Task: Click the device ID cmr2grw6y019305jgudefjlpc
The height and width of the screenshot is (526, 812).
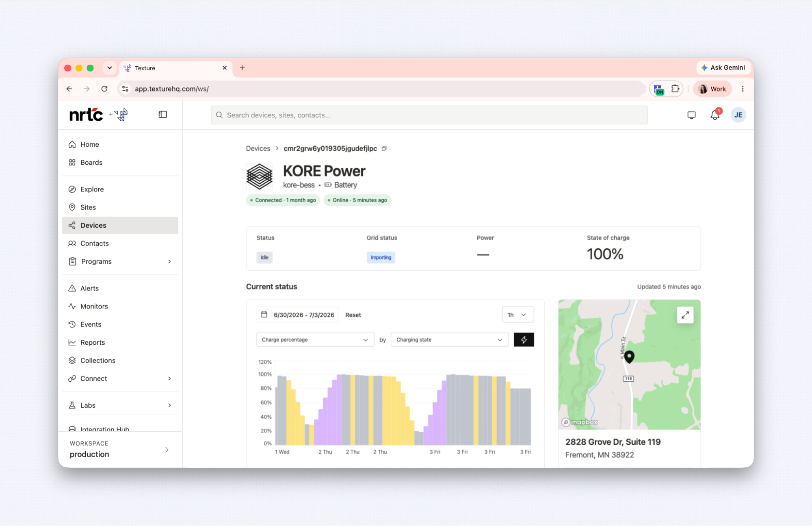Action: click(x=330, y=148)
